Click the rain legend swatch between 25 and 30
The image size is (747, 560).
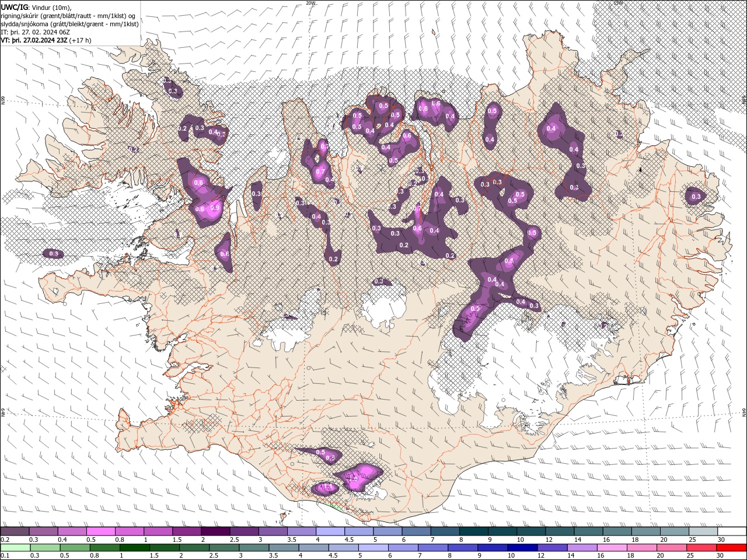(x=701, y=547)
